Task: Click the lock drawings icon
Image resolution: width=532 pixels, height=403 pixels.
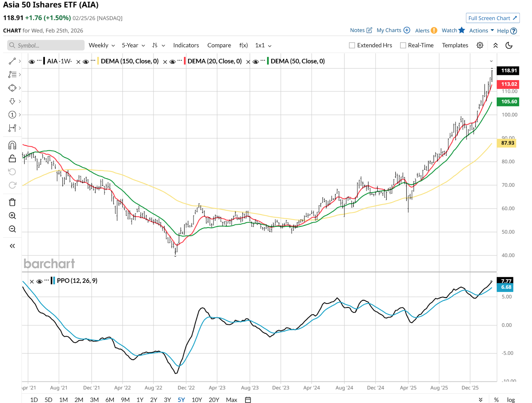Action: tap(12, 158)
